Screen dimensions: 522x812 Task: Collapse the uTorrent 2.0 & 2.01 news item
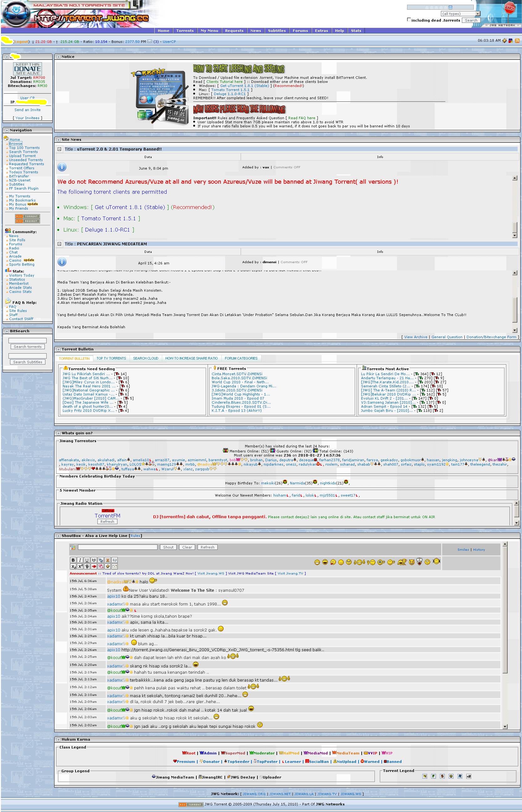pos(59,149)
